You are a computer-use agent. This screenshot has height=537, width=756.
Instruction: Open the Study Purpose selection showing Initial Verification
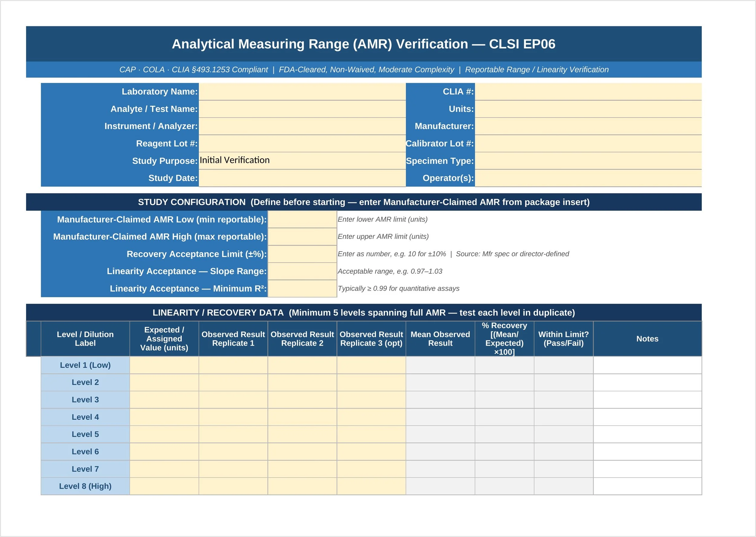[301, 161]
